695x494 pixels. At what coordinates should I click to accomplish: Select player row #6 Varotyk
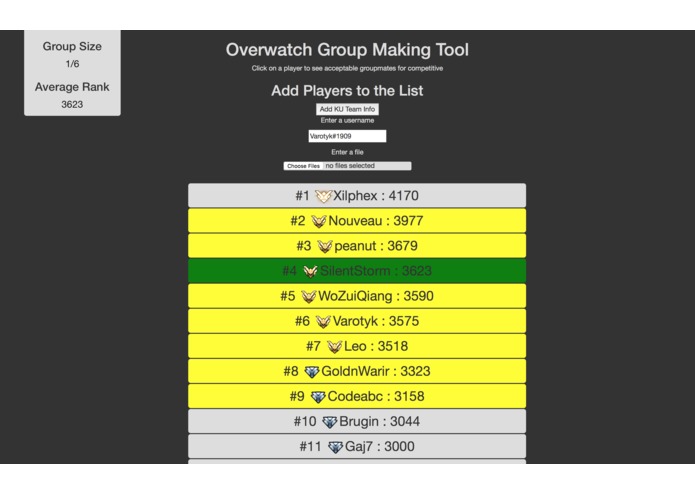pos(357,321)
